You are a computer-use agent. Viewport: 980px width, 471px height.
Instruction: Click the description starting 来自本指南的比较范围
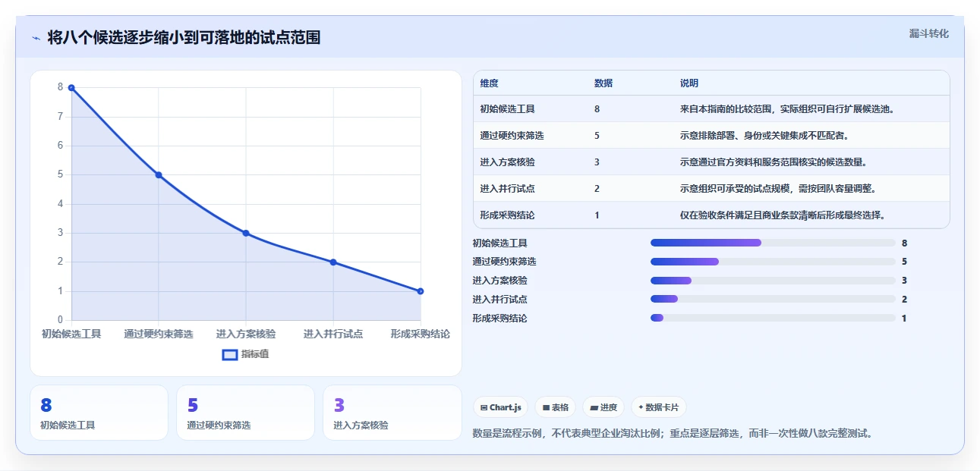point(789,109)
